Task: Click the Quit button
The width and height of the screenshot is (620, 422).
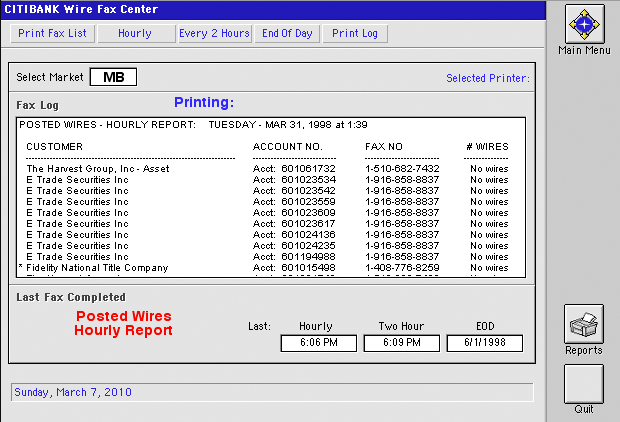Action: (x=584, y=384)
